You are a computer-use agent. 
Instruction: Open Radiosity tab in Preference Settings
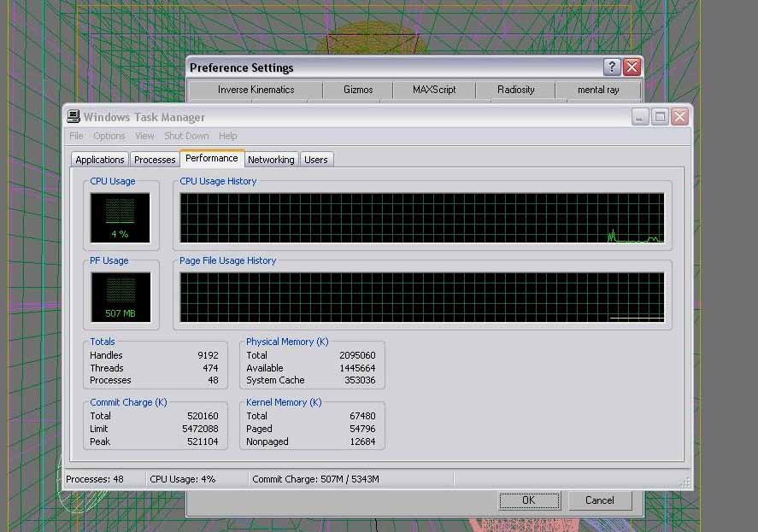click(516, 90)
